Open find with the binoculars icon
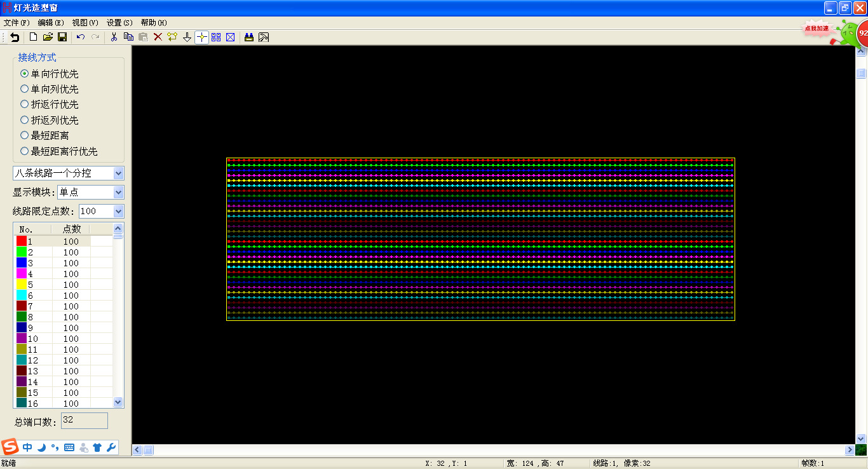 [249, 37]
